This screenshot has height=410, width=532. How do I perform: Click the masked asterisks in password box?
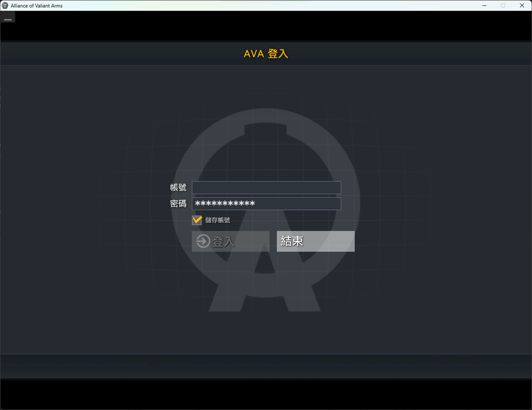[x=225, y=204]
